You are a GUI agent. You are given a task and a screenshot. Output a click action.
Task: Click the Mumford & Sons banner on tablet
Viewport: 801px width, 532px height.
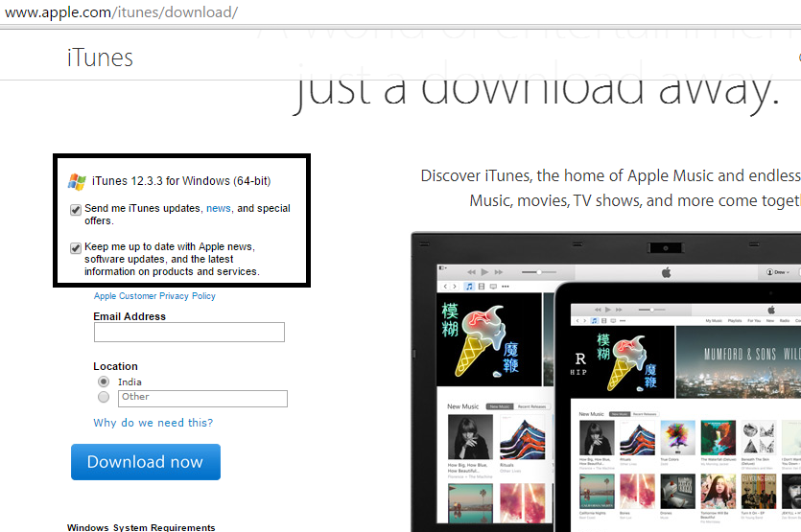tap(738, 361)
